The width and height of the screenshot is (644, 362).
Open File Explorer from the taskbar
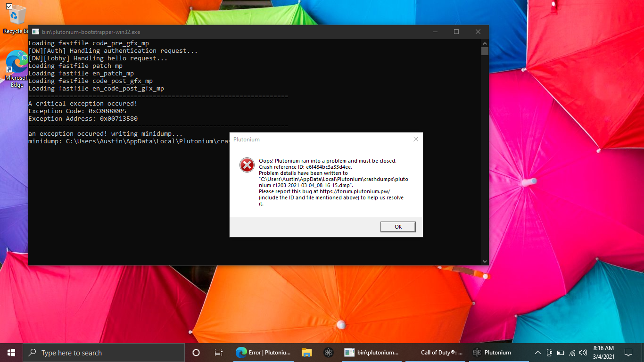coord(307,353)
